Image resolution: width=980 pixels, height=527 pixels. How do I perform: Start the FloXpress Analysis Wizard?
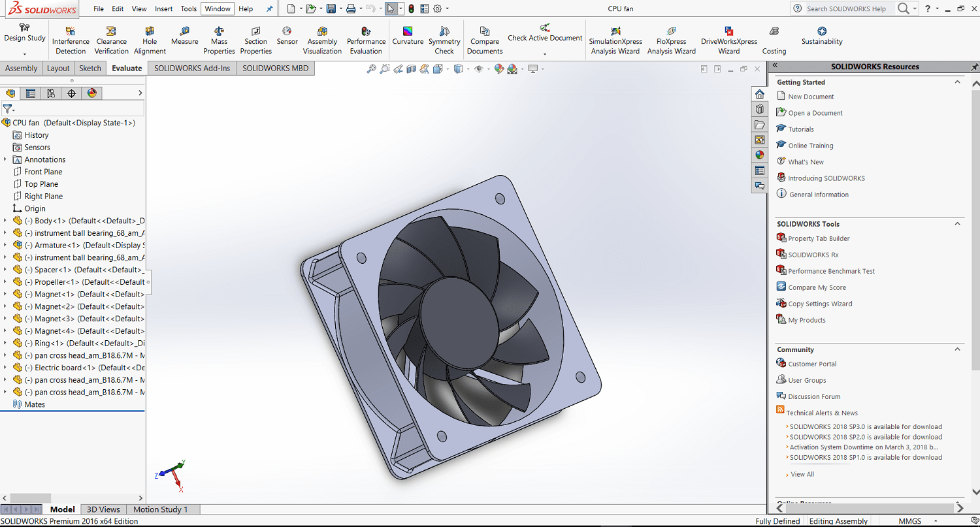(x=671, y=40)
